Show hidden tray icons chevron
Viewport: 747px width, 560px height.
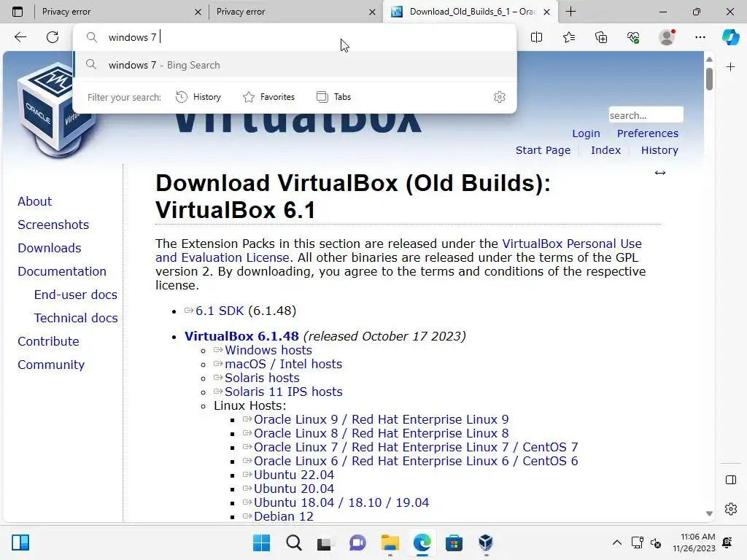pos(616,542)
